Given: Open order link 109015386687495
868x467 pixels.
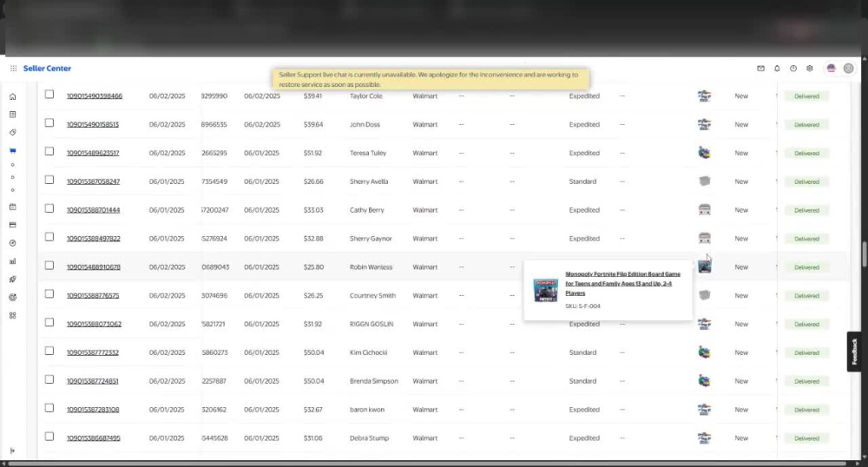Looking at the screenshot, I should click(x=94, y=438).
